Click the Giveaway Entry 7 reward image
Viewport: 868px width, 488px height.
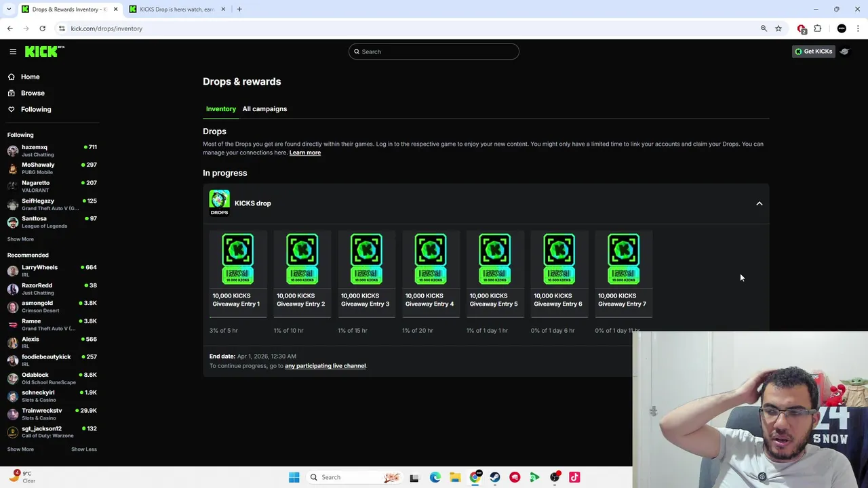pyautogui.click(x=623, y=259)
